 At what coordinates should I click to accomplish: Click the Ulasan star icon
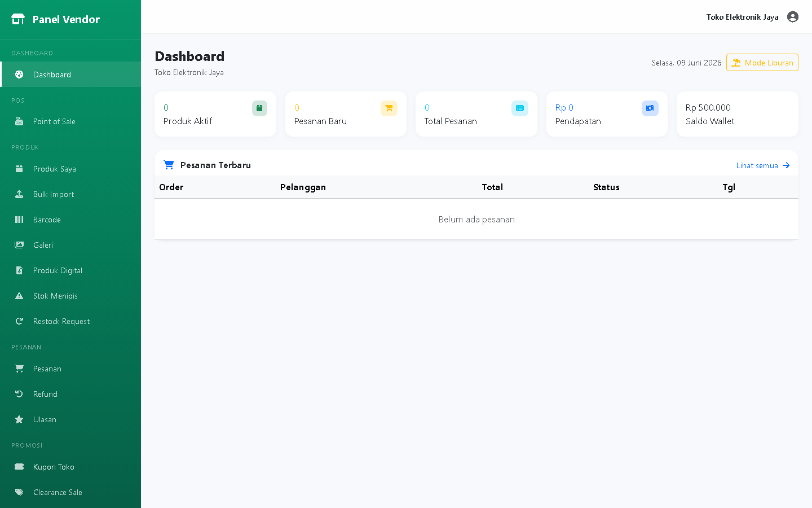[x=19, y=419]
